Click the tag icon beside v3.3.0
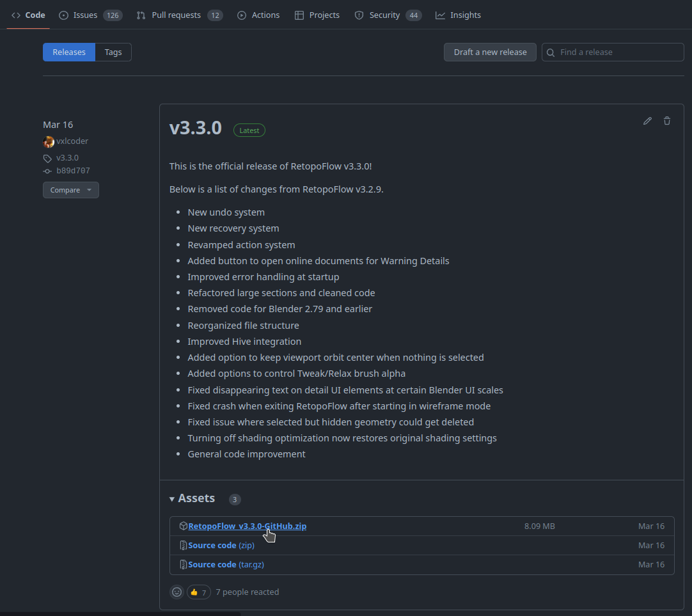 tap(47, 157)
